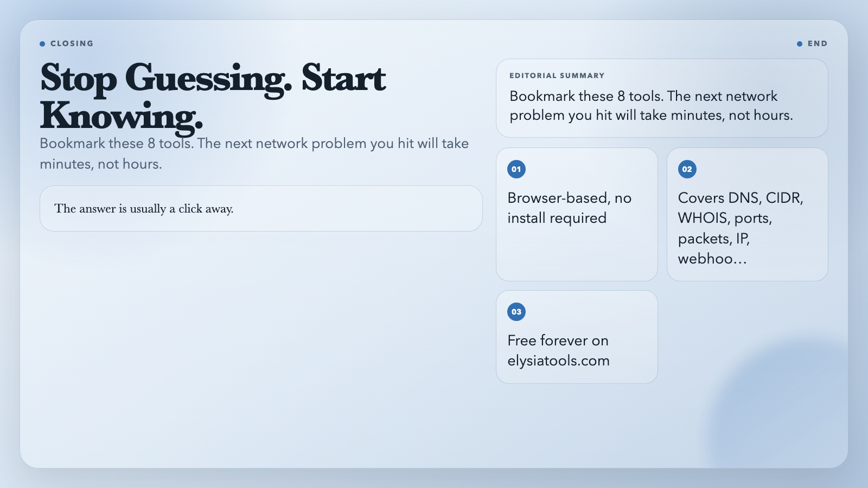Select the 'Browser-based, no install required' card
The height and width of the screenshot is (488, 868).
(x=577, y=214)
